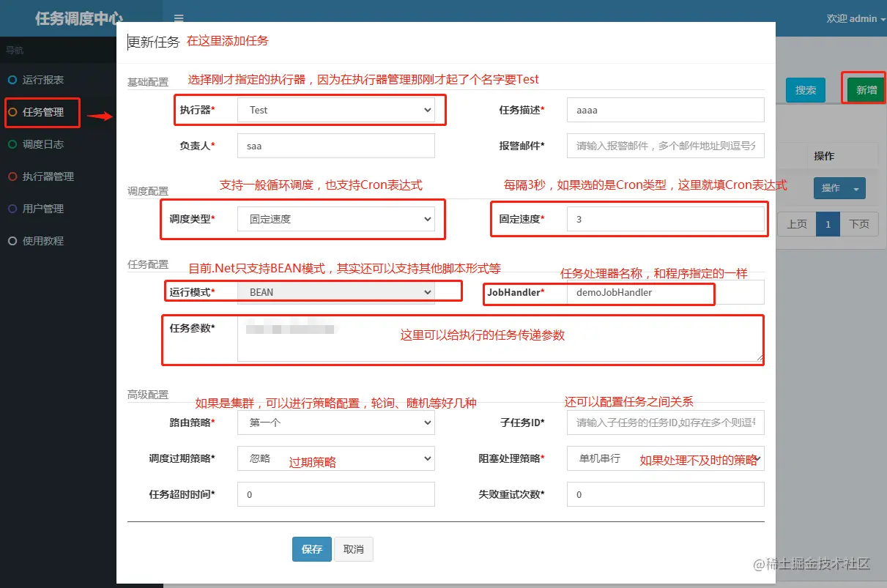The height and width of the screenshot is (588, 887).
Task: Click the 负责人 field containing saa
Action: point(336,146)
